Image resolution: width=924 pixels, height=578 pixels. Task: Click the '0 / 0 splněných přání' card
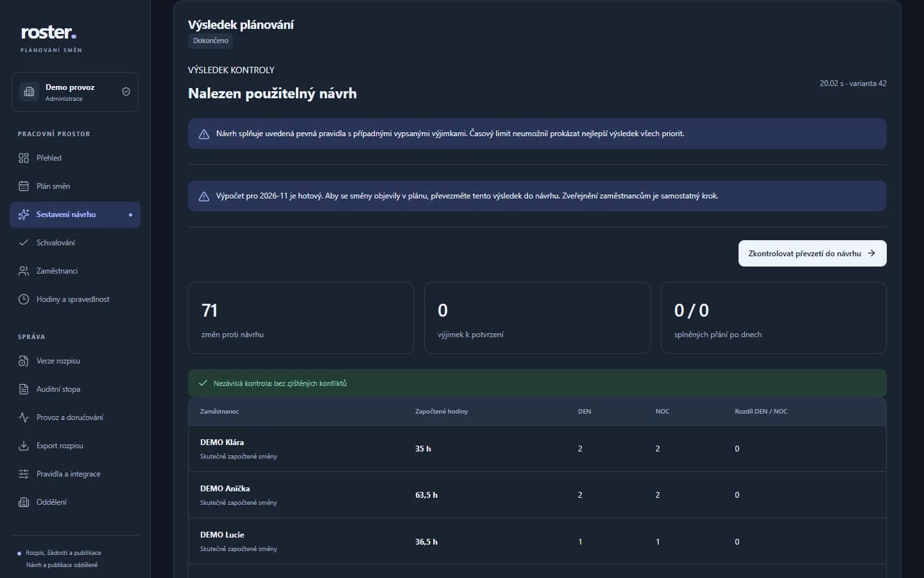[x=774, y=318]
